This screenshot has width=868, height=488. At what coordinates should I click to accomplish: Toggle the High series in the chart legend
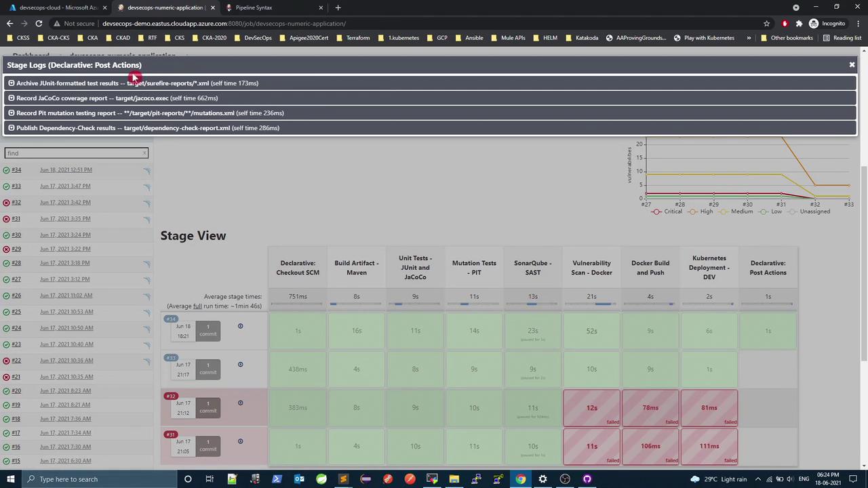tap(701, 211)
